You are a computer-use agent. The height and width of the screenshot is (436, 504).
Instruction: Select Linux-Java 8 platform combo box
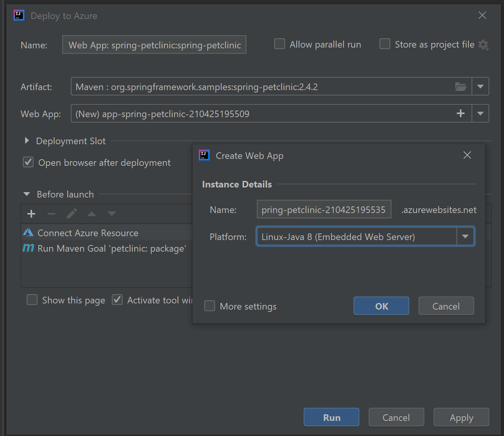(365, 236)
